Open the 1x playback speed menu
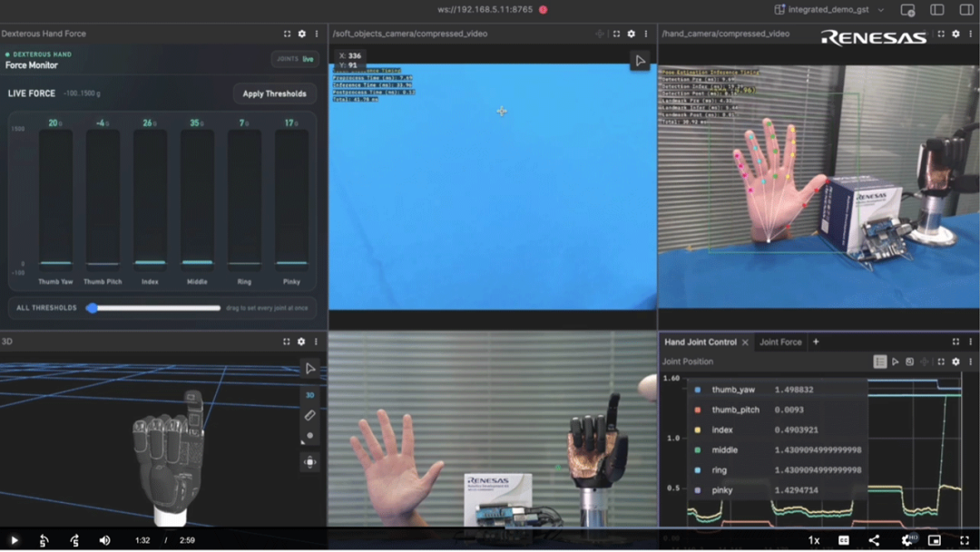Image resolution: width=980 pixels, height=552 pixels. [814, 540]
